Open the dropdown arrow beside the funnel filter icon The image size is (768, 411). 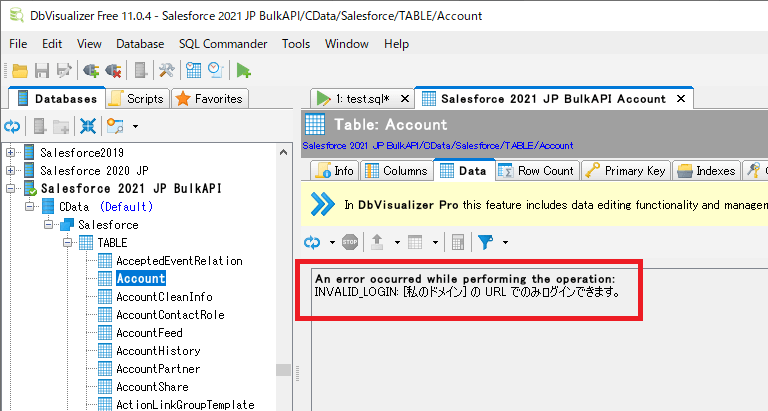tap(505, 242)
